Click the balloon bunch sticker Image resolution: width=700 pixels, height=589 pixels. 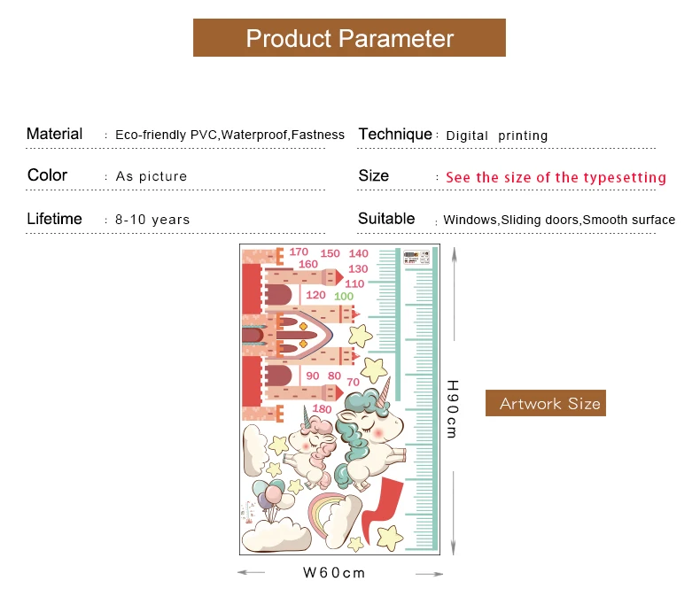coord(272,500)
